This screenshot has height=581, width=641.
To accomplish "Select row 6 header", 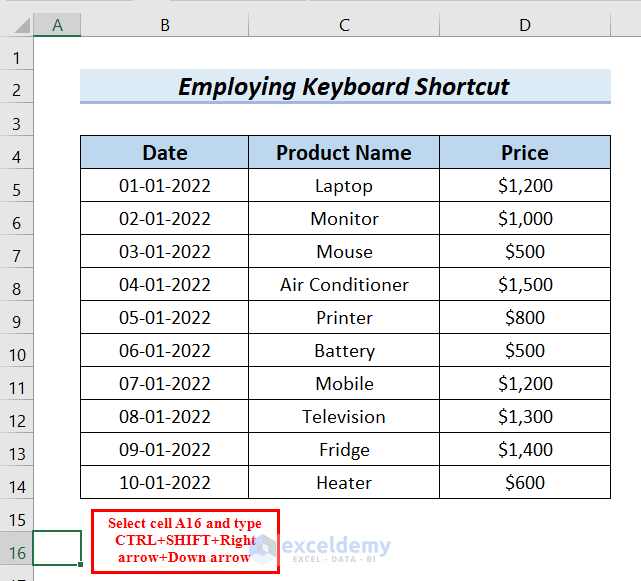I will click(16, 218).
